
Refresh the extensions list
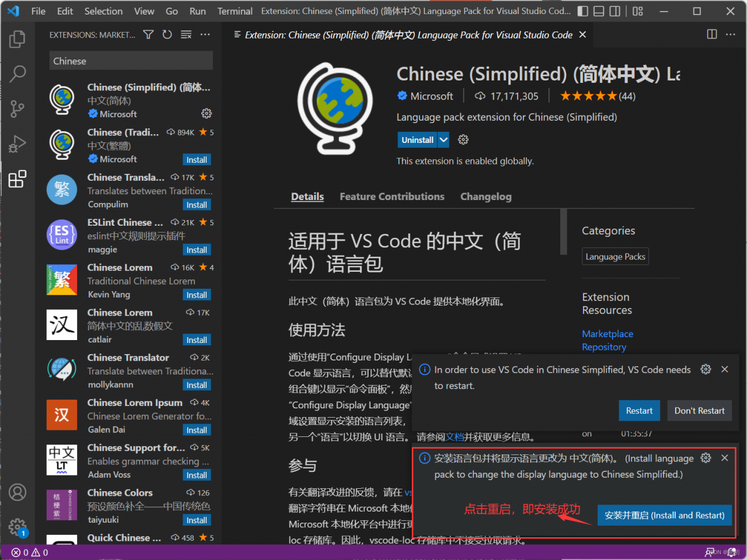pyautogui.click(x=167, y=35)
